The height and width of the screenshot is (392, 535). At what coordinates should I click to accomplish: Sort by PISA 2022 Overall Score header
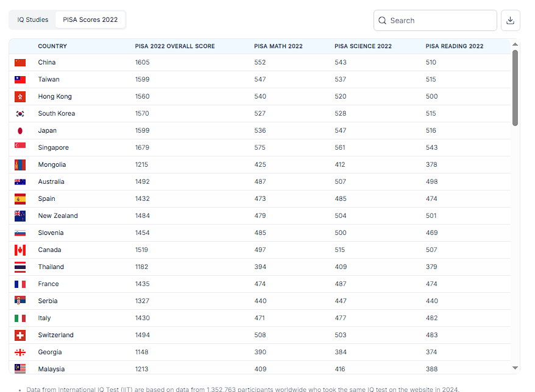click(x=175, y=46)
